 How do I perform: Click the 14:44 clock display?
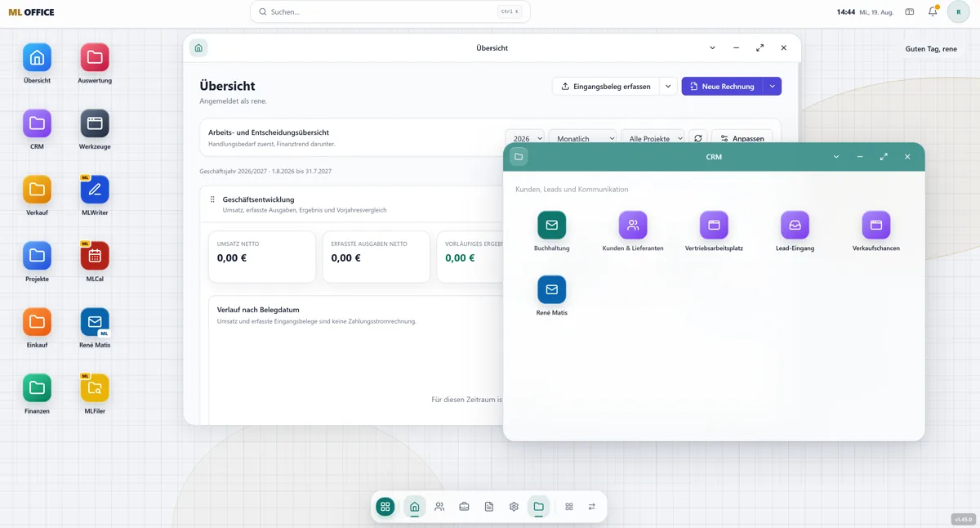846,12
